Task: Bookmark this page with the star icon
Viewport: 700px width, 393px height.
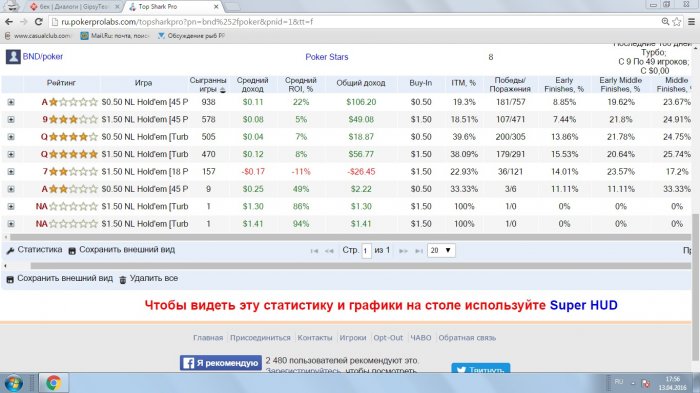Action: [x=677, y=21]
